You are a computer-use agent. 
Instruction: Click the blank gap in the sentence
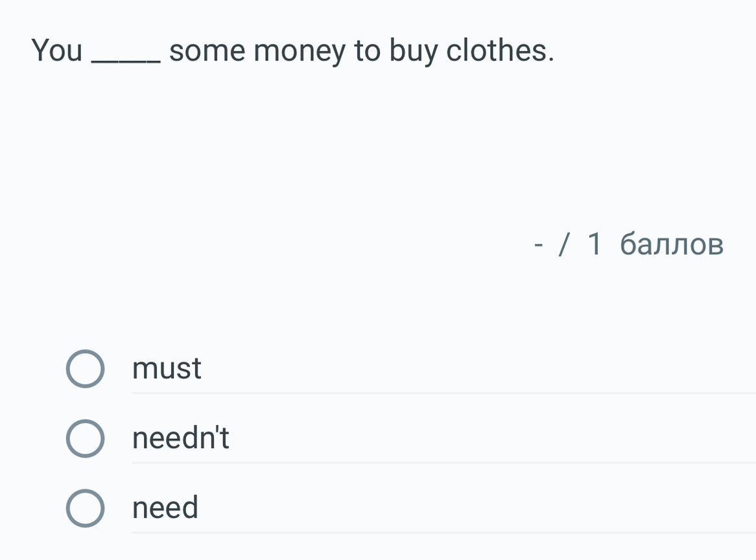(126, 58)
